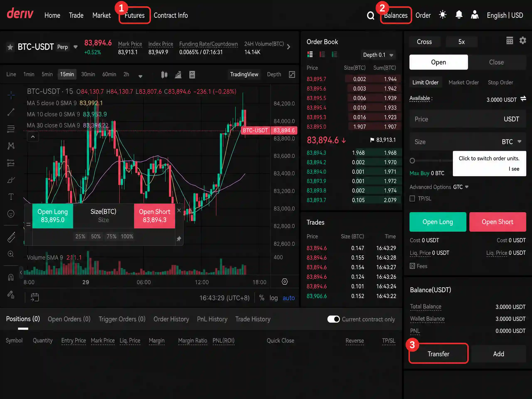The width and height of the screenshot is (532, 399).
Task: Toggle Current contract only switch
Action: pyautogui.click(x=333, y=319)
